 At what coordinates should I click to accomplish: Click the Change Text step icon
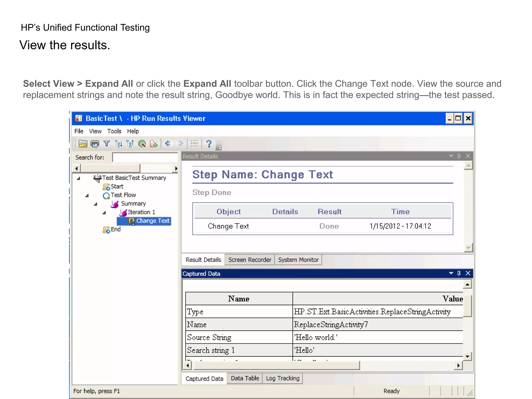(132, 221)
